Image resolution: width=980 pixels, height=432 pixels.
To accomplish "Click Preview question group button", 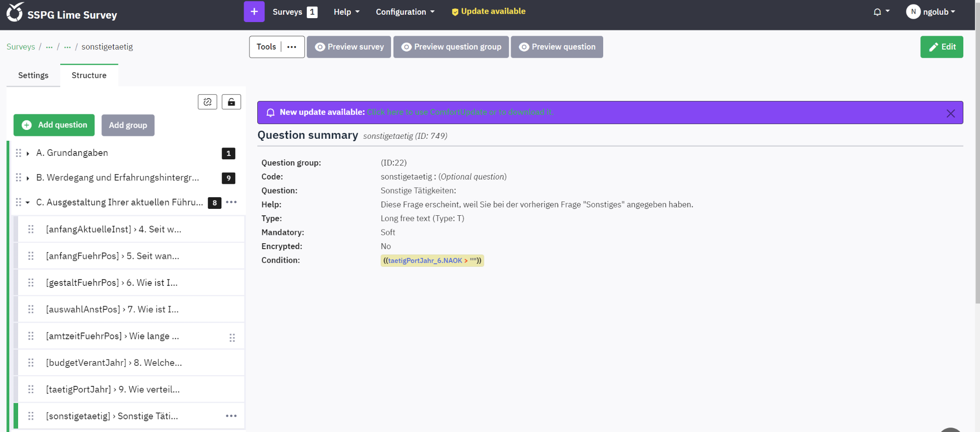I will coord(451,47).
